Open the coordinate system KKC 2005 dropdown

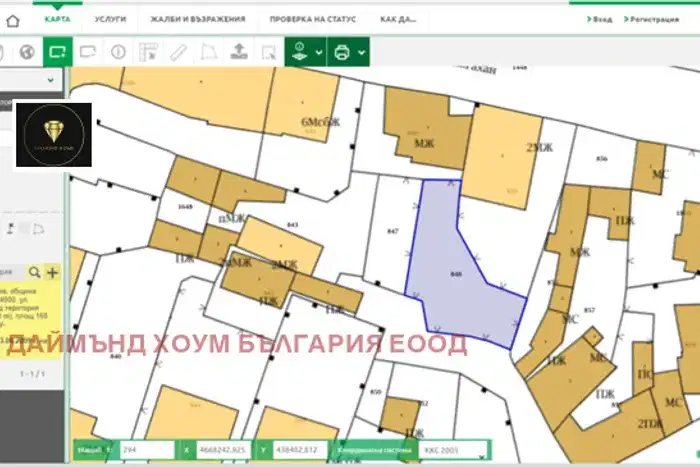point(453,450)
